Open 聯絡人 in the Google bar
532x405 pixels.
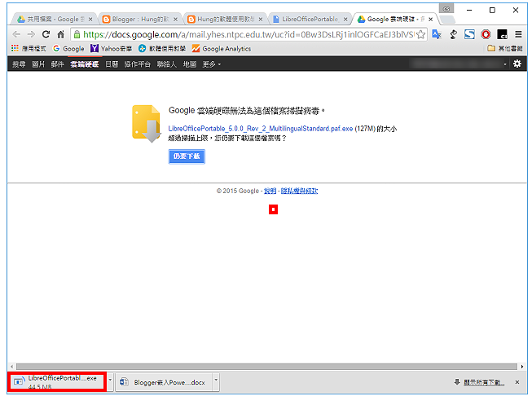166,64
